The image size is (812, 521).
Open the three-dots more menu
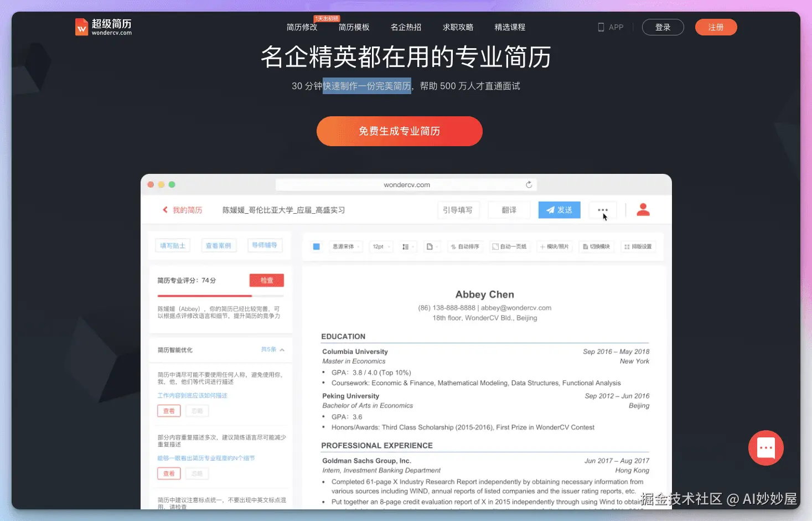tap(603, 210)
